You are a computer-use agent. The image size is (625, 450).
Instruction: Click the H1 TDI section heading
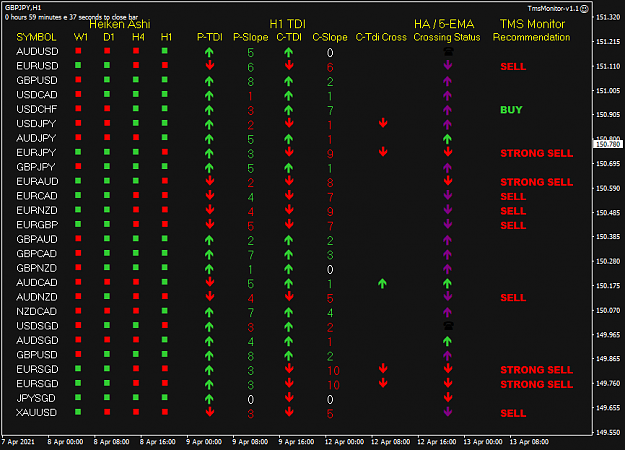tap(287, 24)
